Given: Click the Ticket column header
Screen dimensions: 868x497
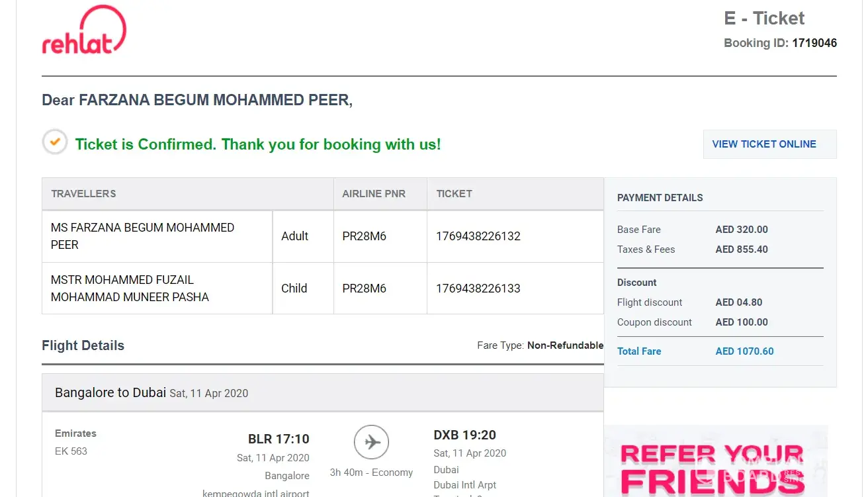Looking at the screenshot, I should (x=454, y=194).
